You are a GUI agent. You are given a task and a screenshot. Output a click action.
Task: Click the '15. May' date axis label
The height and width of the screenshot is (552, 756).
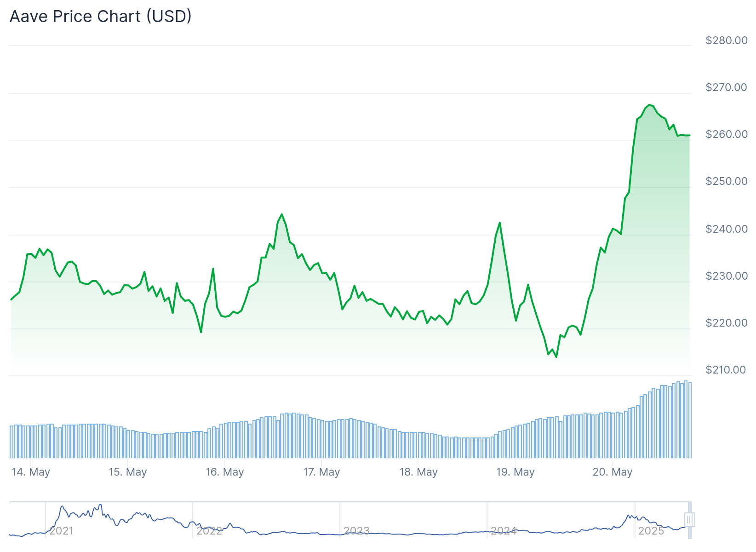coord(128,472)
